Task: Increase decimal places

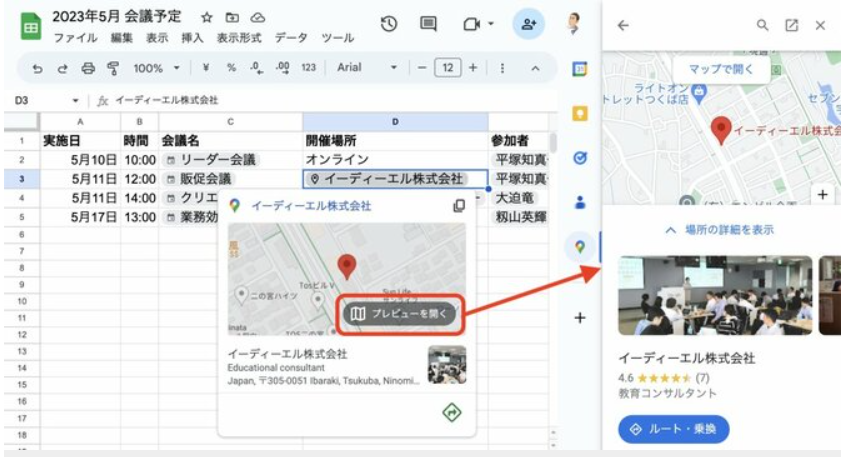Action: point(283,68)
